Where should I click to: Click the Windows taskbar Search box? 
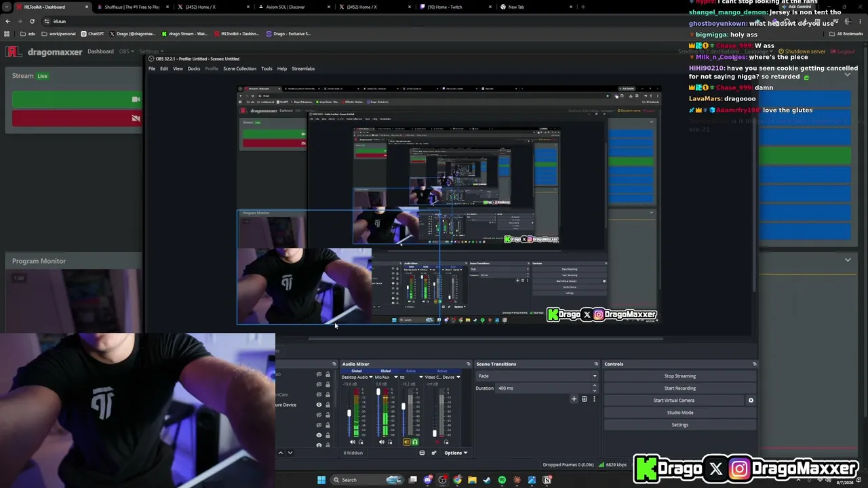366,480
